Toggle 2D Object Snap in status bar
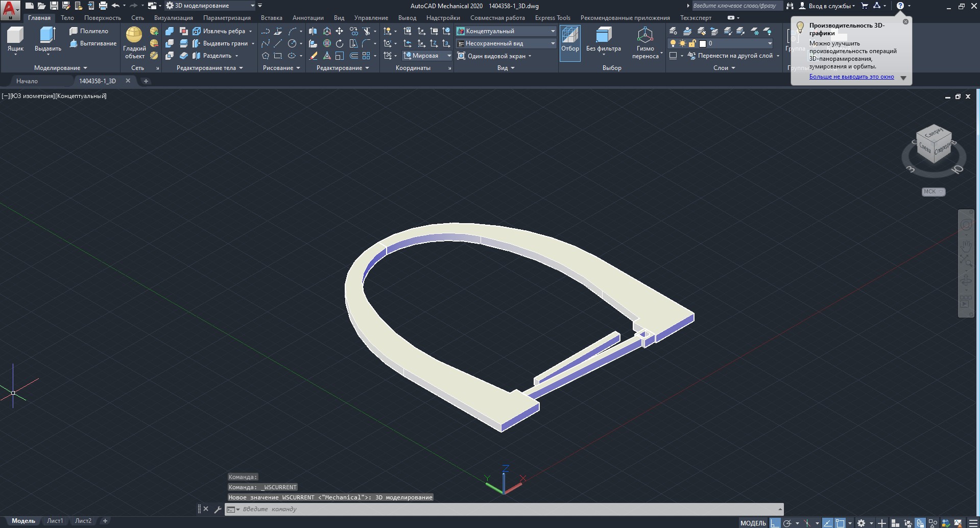980x528 pixels. click(840, 523)
